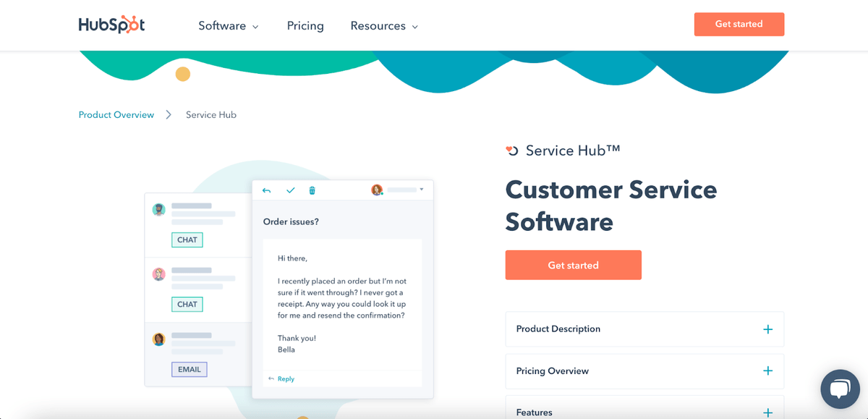The height and width of the screenshot is (419, 868).
Task: Click the Get started button below the headline
Action: (x=573, y=265)
